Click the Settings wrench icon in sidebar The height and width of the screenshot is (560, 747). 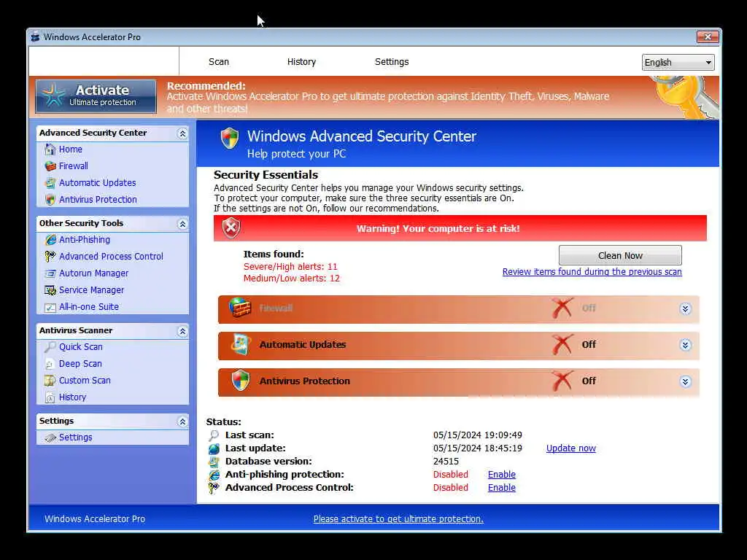(50, 437)
